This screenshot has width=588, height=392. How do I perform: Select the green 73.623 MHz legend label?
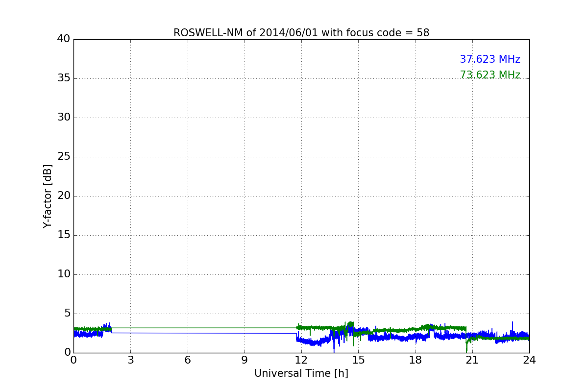(x=490, y=75)
